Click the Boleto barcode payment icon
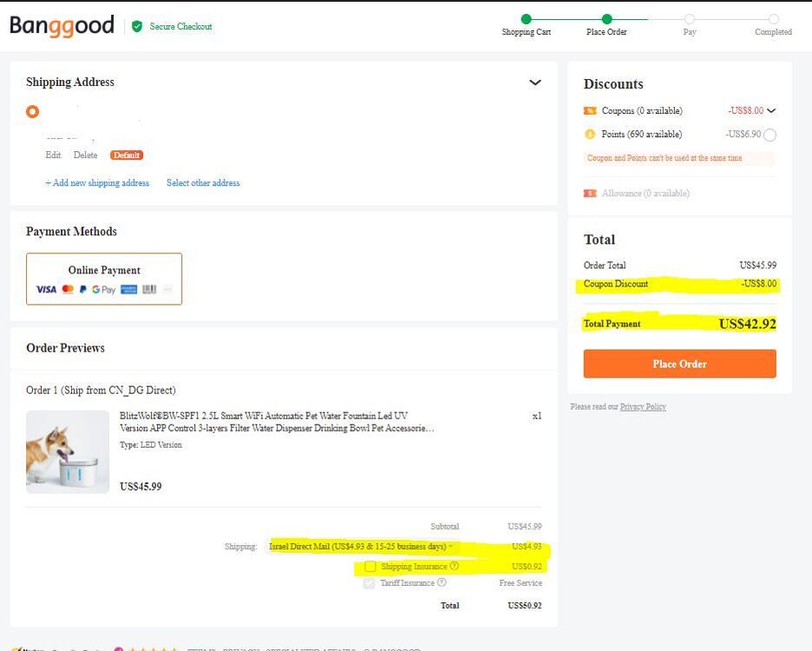The height and width of the screenshot is (651, 812). (149, 289)
